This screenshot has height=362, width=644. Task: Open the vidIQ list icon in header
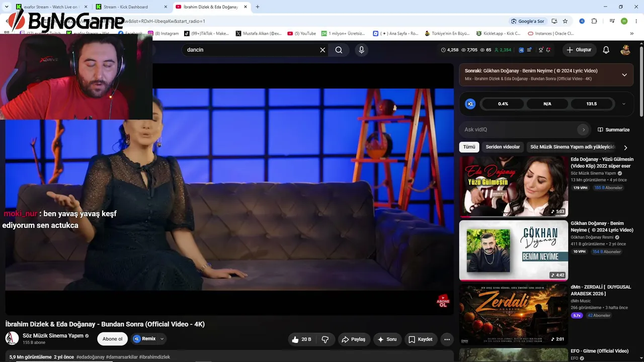pos(529,50)
